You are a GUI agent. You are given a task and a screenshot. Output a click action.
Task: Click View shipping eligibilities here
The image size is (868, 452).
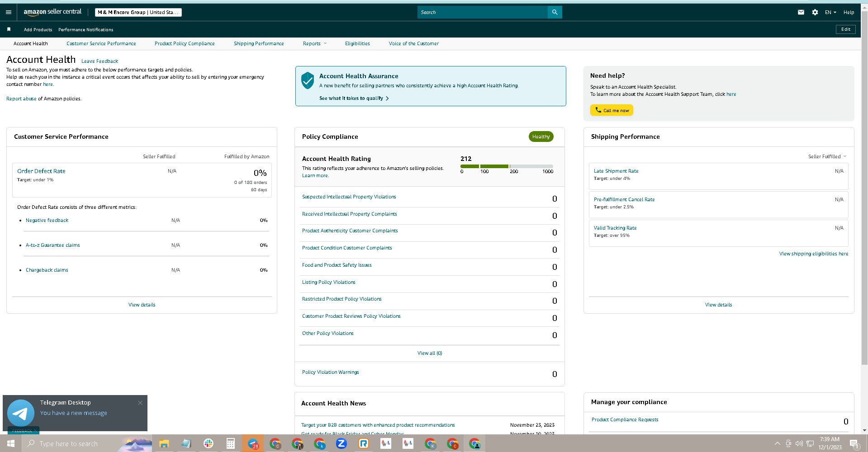[814, 254]
